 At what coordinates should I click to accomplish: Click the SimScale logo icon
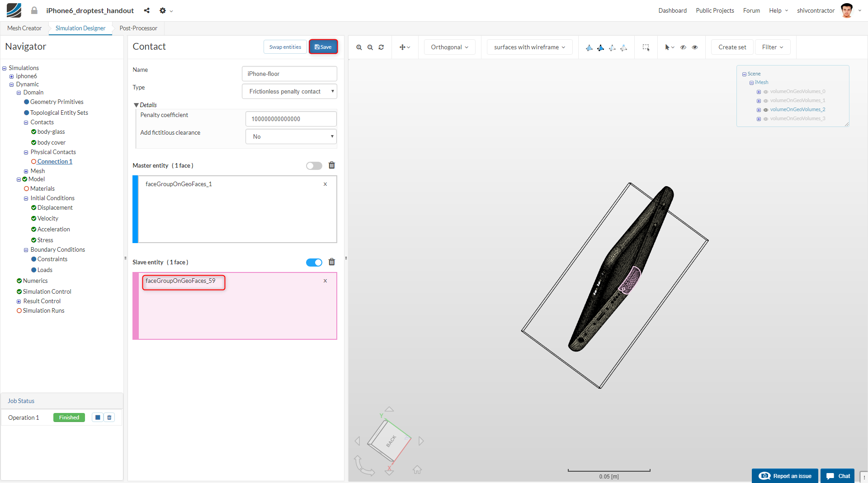click(14, 10)
